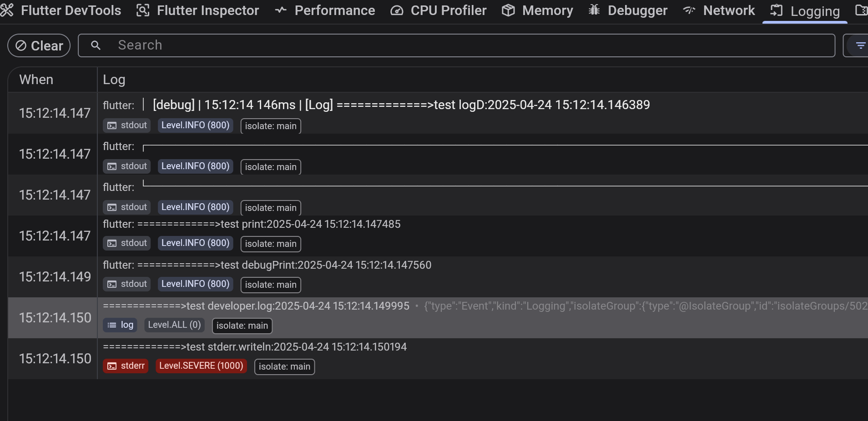Click the CPU Profiler gauge icon
This screenshot has height=421, width=868.
[x=397, y=10]
